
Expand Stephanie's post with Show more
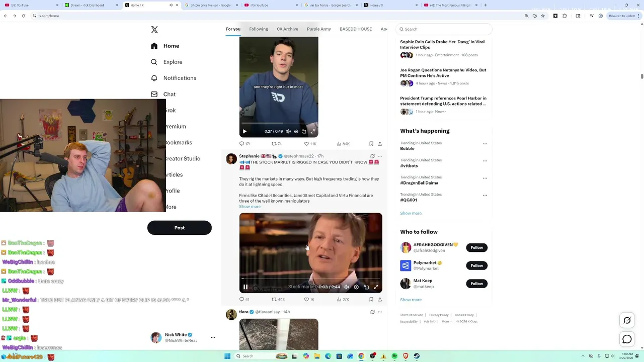(250, 207)
